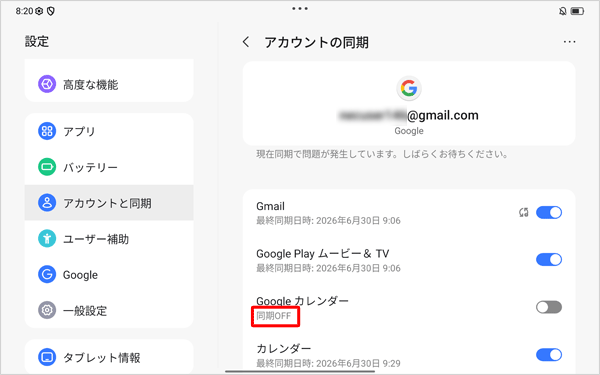600x375 pixels.
Task: Toggle カレンダー sync switch
Action: point(549,355)
